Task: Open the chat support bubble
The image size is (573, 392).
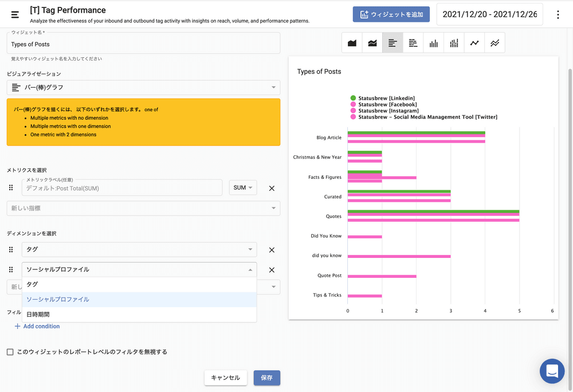Action: pos(552,371)
